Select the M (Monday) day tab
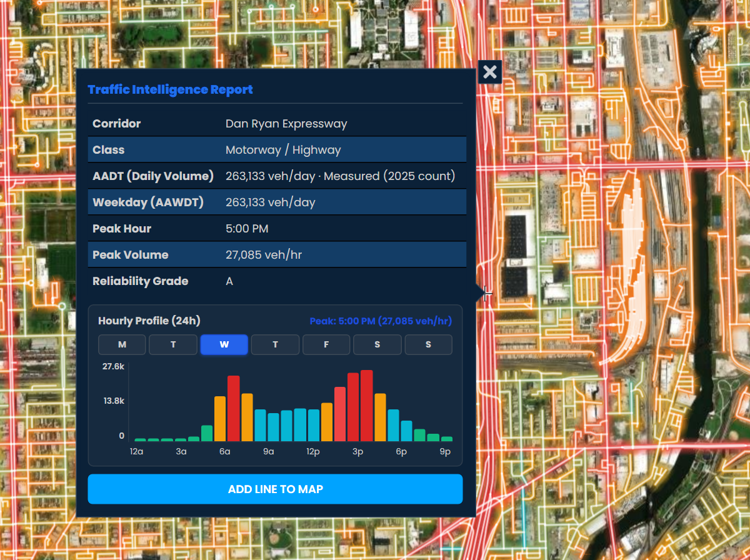This screenshot has width=750, height=560. pos(122,345)
